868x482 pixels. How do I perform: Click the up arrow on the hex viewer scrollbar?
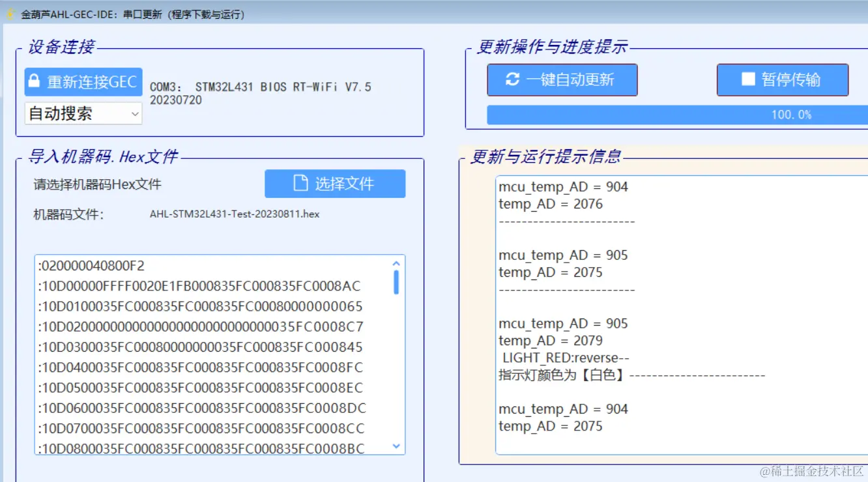pos(396,263)
